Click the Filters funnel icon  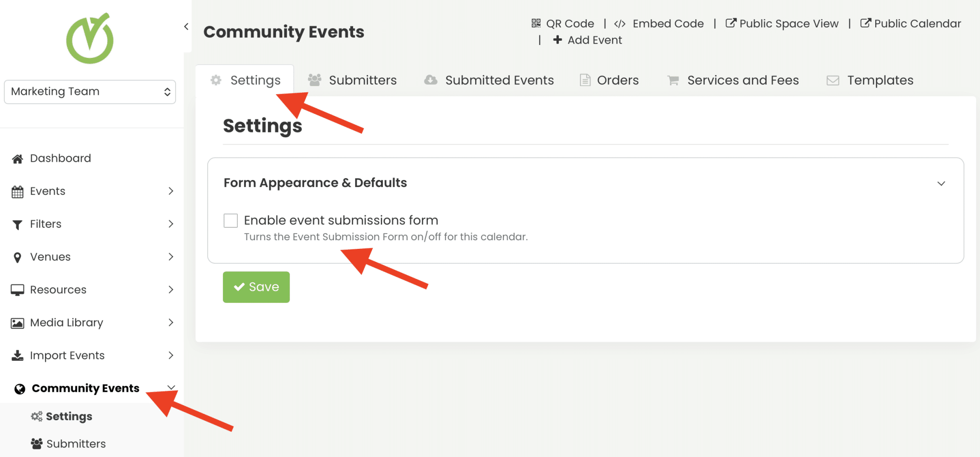coord(18,223)
